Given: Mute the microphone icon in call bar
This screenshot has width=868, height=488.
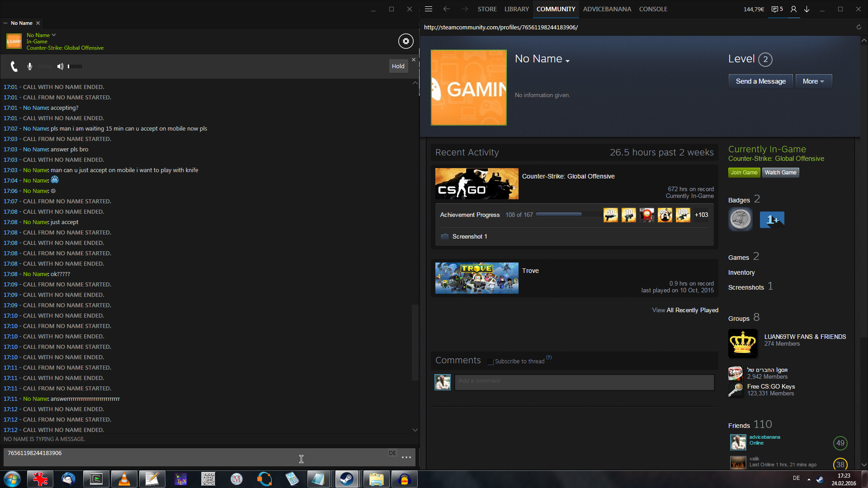Looking at the screenshot, I should tap(30, 66).
